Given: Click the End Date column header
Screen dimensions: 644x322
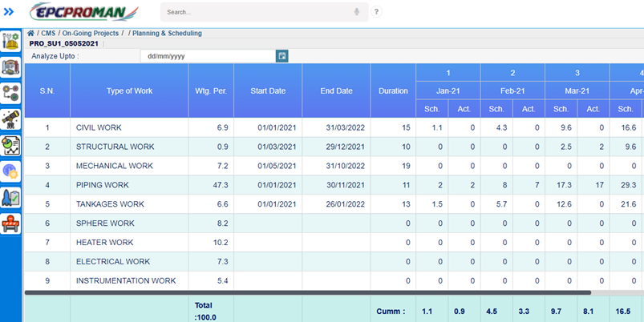Looking at the screenshot, I should 336,91.
